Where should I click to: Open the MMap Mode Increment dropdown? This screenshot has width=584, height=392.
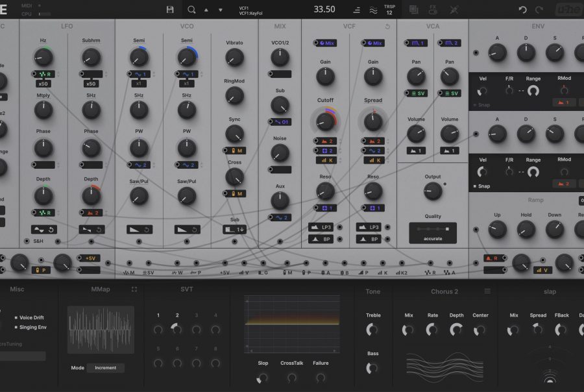click(105, 368)
